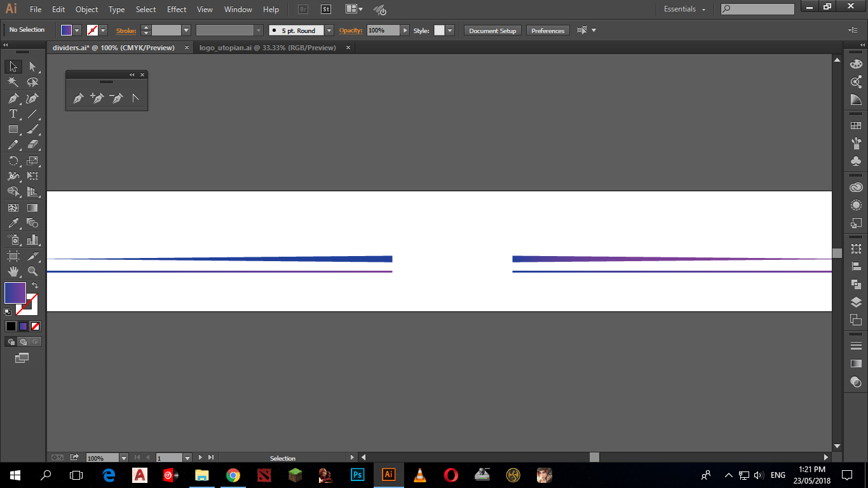Click the Adobe help search field
Screen dimensions: 868x488
click(x=757, y=9)
